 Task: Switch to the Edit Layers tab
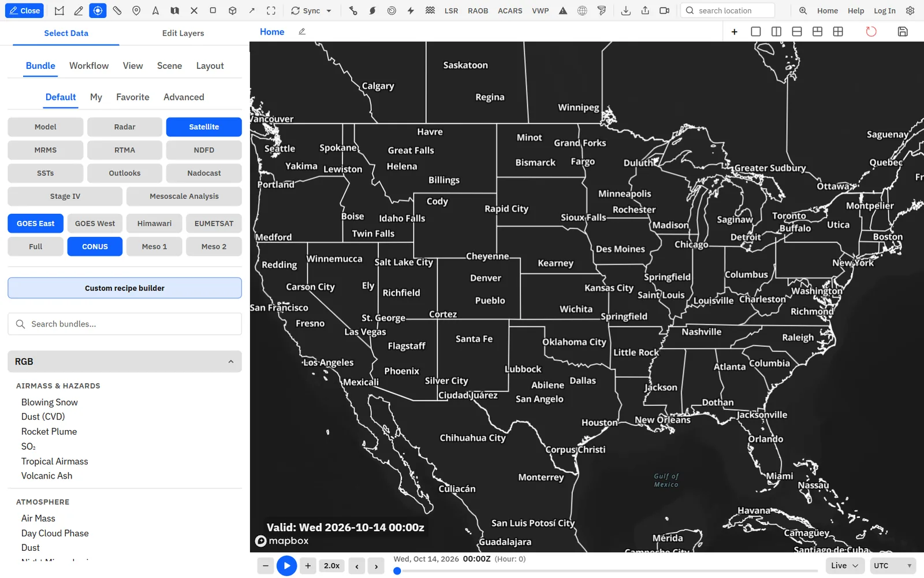[183, 33]
